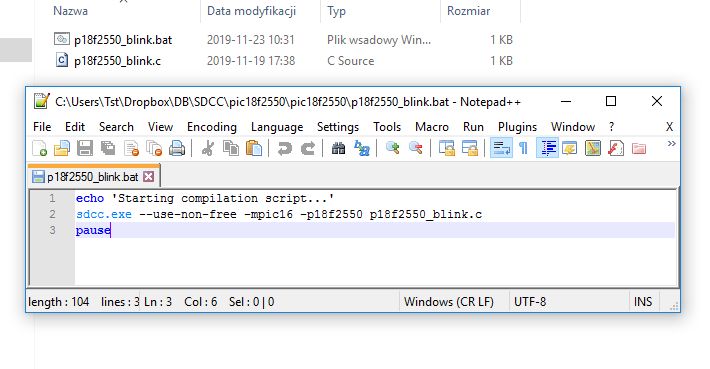The width and height of the screenshot is (710, 369).
Task: Sort Explorer by Typ column
Action: tap(336, 11)
